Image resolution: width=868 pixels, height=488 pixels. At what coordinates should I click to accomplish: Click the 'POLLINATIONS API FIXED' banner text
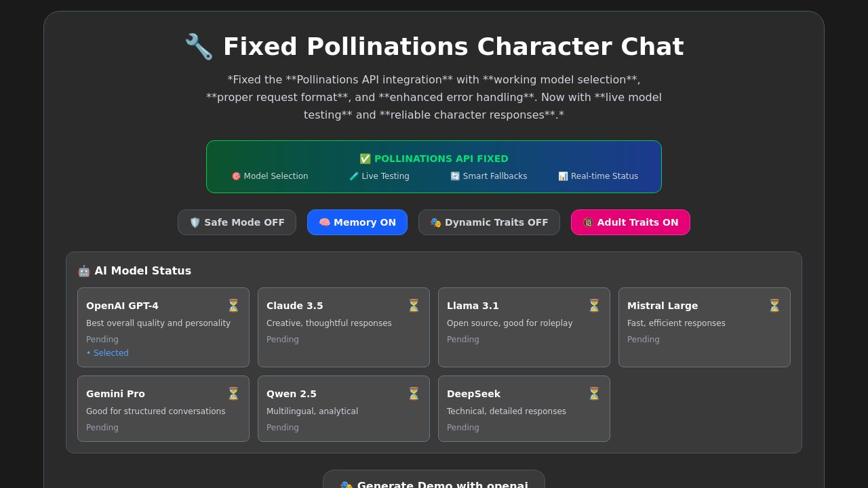click(441, 159)
